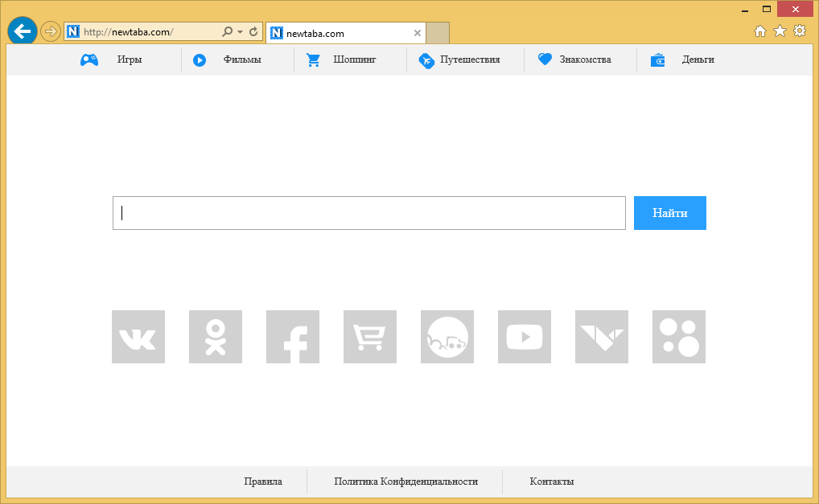
Task: Click the browser Back arrow button
Action: point(23,32)
